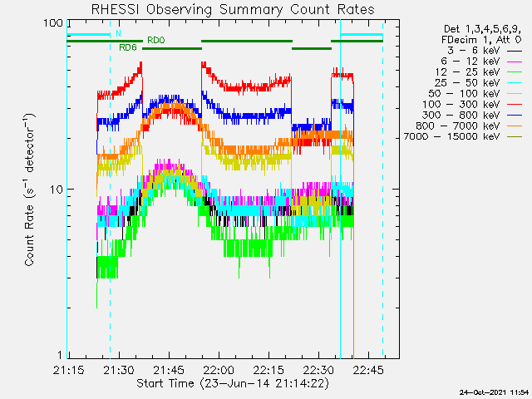Click the 21:15 time axis label

point(68,370)
